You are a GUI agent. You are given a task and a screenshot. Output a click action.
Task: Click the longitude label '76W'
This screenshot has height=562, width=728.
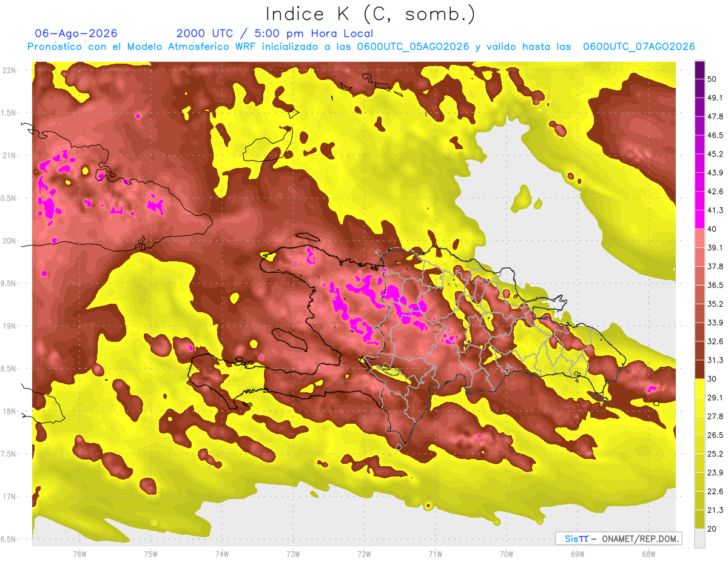coord(79,554)
